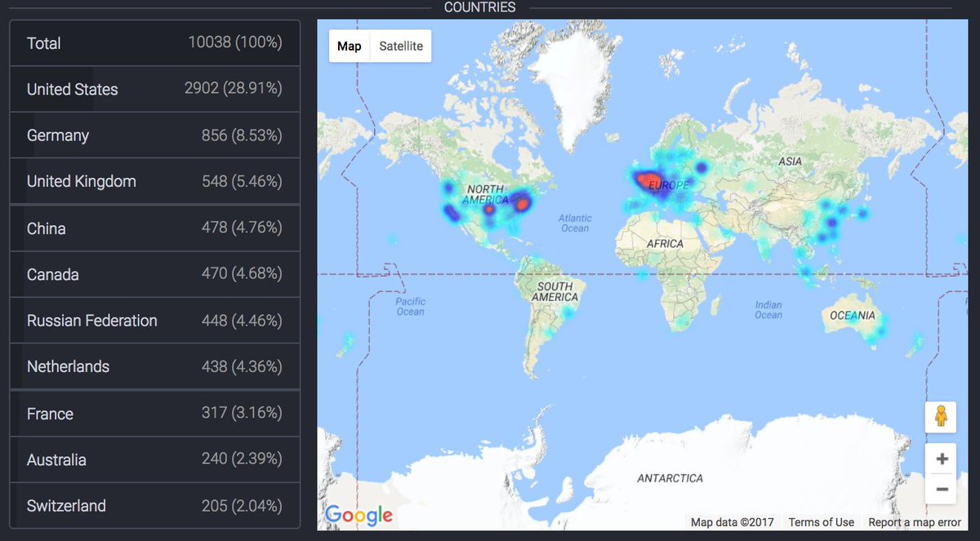Viewport: 980px width, 541px height.
Task: Select the Switzerland country entry
Action: pos(154,506)
